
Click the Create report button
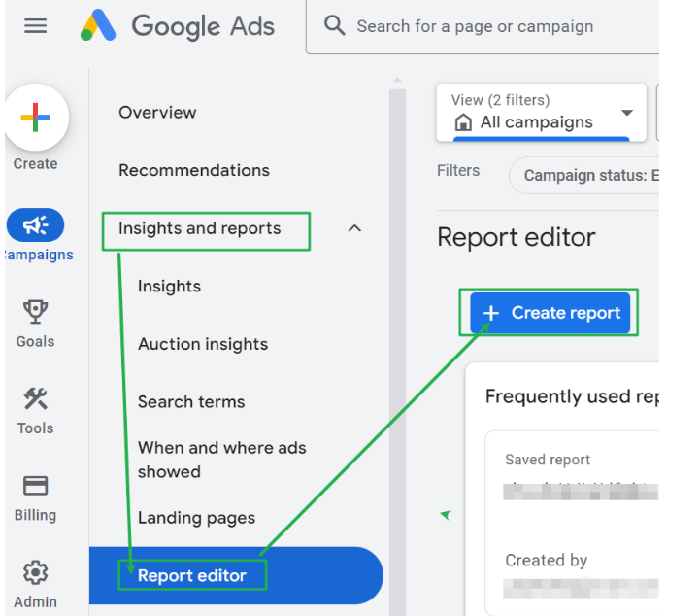point(550,313)
